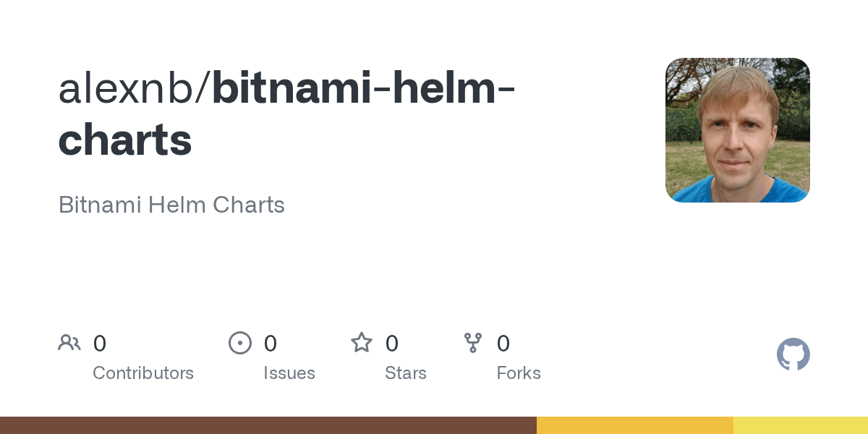
Task: Click the forks count number 0
Action: click(x=503, y=344)
